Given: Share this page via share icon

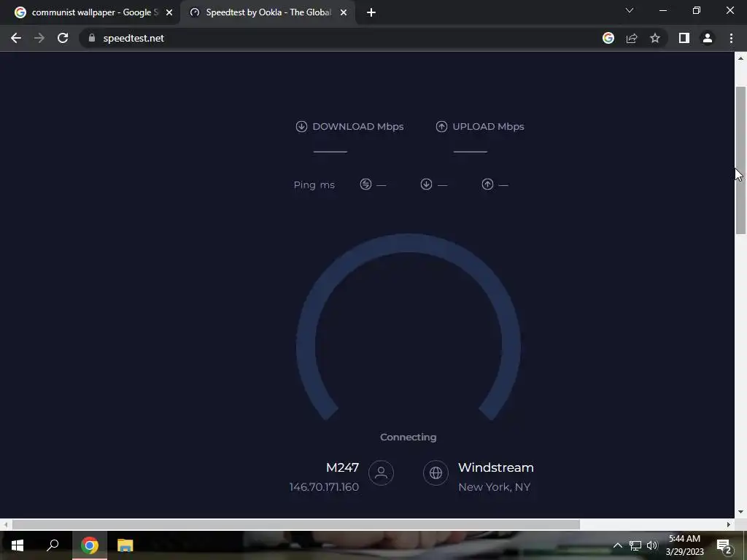Looking at the screenshot, I should tap(632, 38).
